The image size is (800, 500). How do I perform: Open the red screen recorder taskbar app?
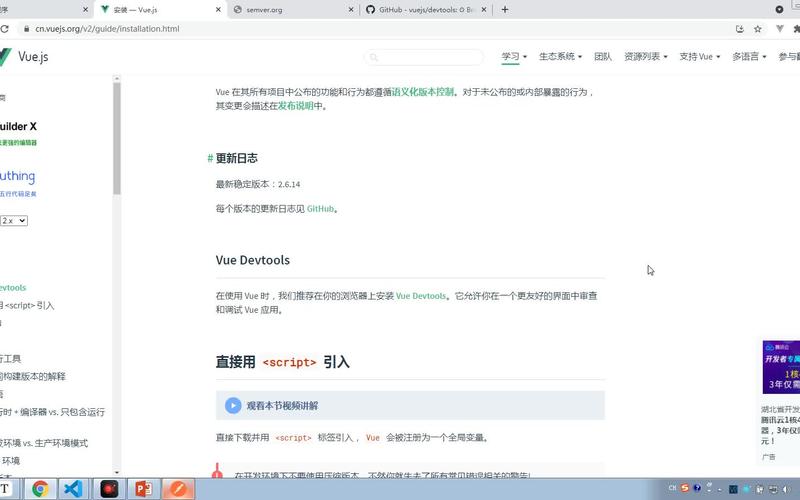109,489
